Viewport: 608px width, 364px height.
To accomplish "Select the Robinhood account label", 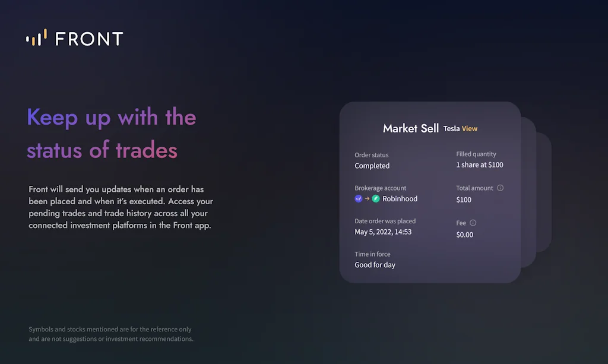I will (399, 199).
